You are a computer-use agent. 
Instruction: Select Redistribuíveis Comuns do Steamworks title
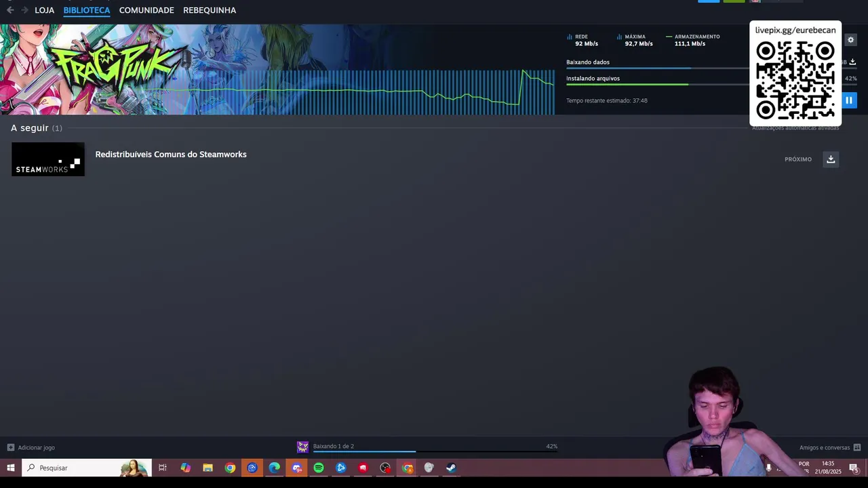point(171,155)
